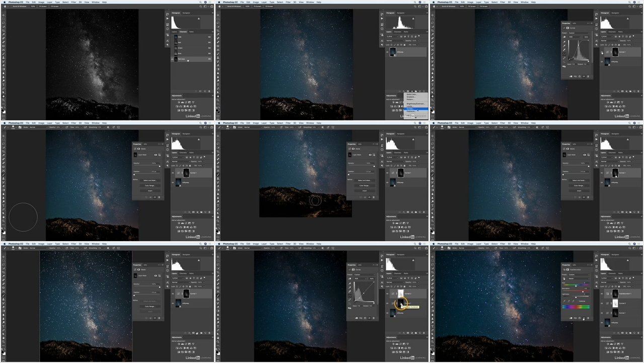Viewport: 644px width, 363px height.
Task: Select the Zoom tool in the grayscale-image frame
Action: (4, 100)
